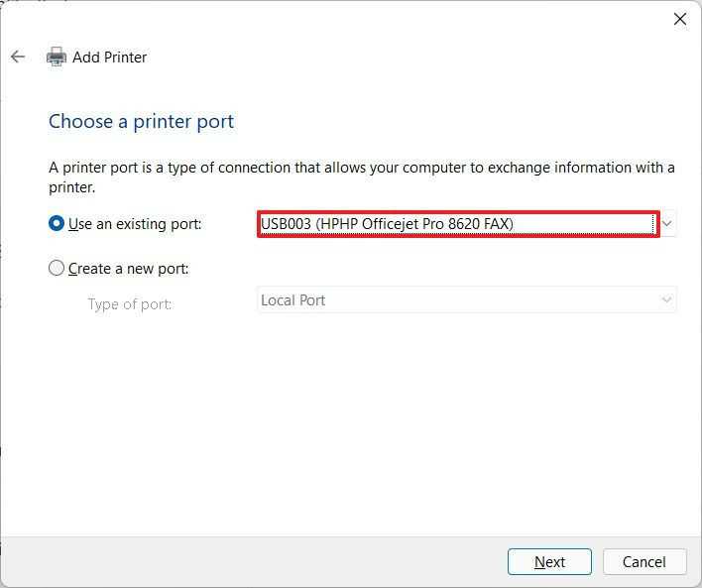The image size is (702, 588).
Task: Click the 'Choose a printer port' heading
Action: (142, 122)
